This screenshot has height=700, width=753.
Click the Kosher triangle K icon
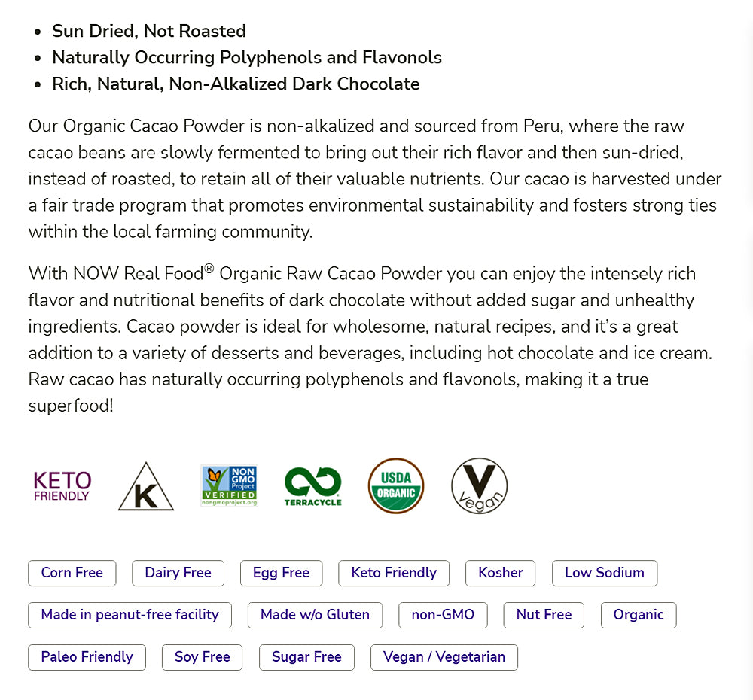146,486
